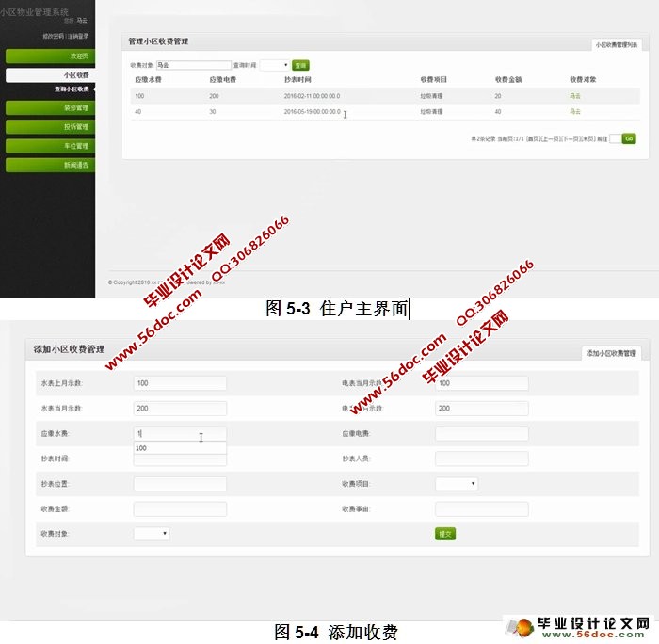Click the green 查询 search button
The height and width of the screenshot is (644, 659).
(x=300, y=65)
